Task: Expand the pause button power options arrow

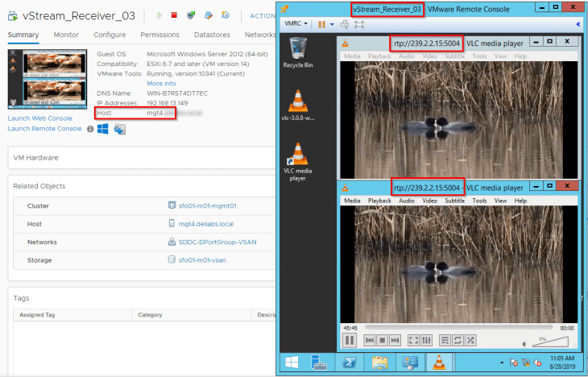Action: point(333,24)
